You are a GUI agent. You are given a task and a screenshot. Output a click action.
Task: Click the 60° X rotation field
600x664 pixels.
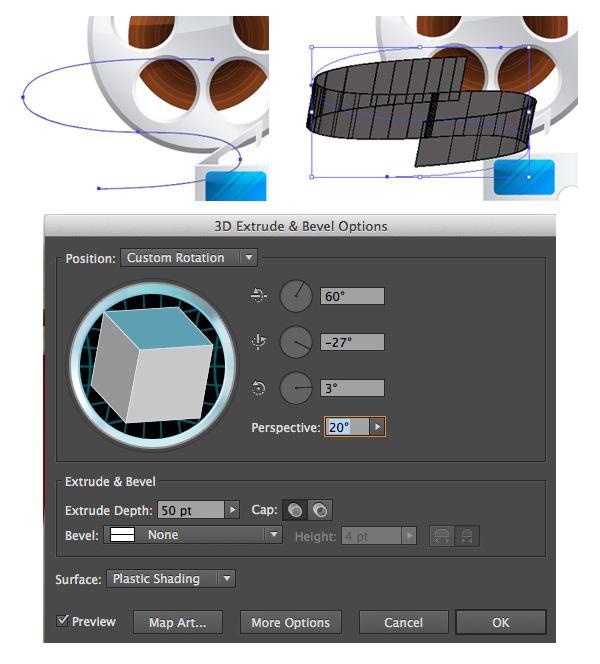352,296
